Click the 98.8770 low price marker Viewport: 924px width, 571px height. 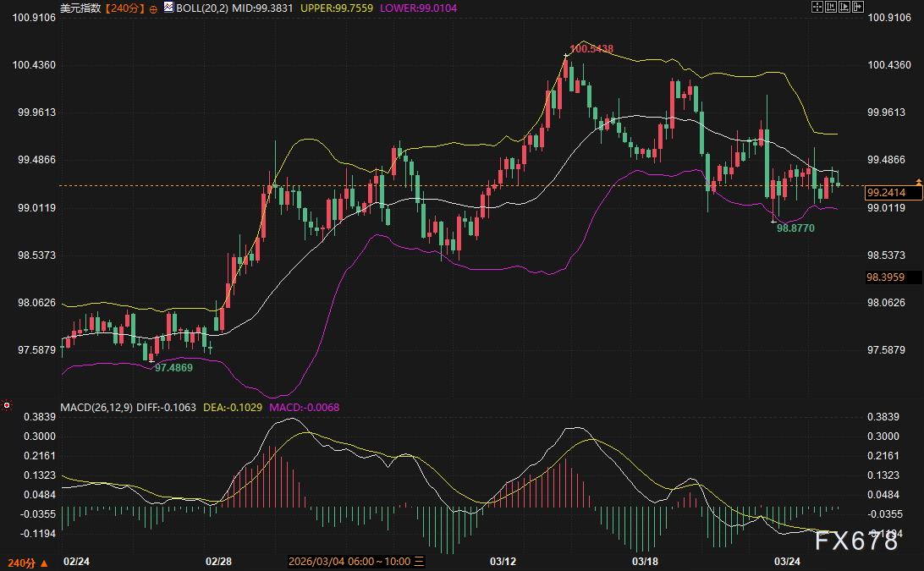click(x=795, y=228)
